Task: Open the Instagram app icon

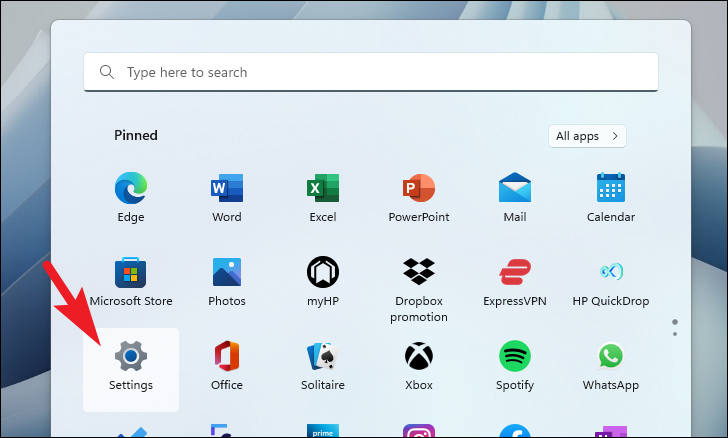Action: [419, 431]
